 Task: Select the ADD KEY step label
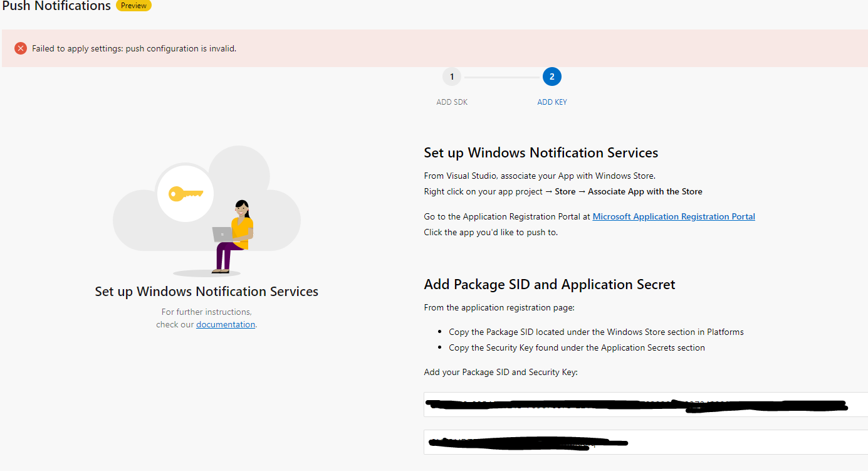click(552, 101)
